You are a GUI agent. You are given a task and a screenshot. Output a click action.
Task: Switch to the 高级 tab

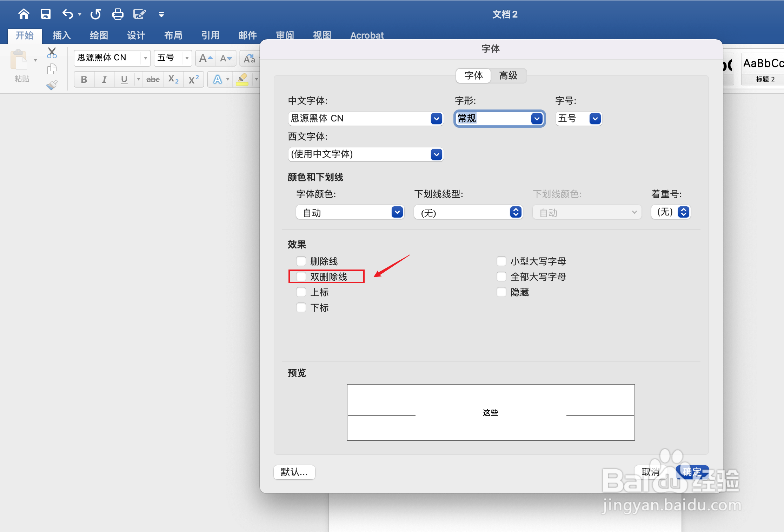pyautogui.click(x=508, y=75)
